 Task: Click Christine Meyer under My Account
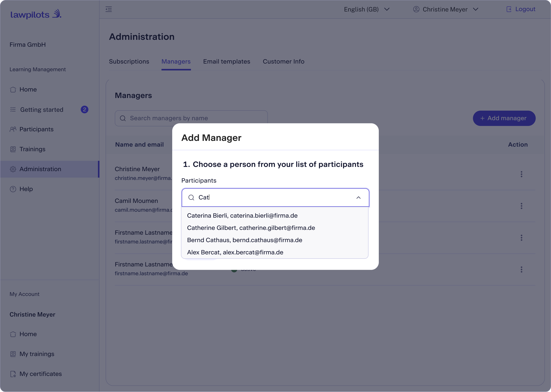click(x=32, y=314)
